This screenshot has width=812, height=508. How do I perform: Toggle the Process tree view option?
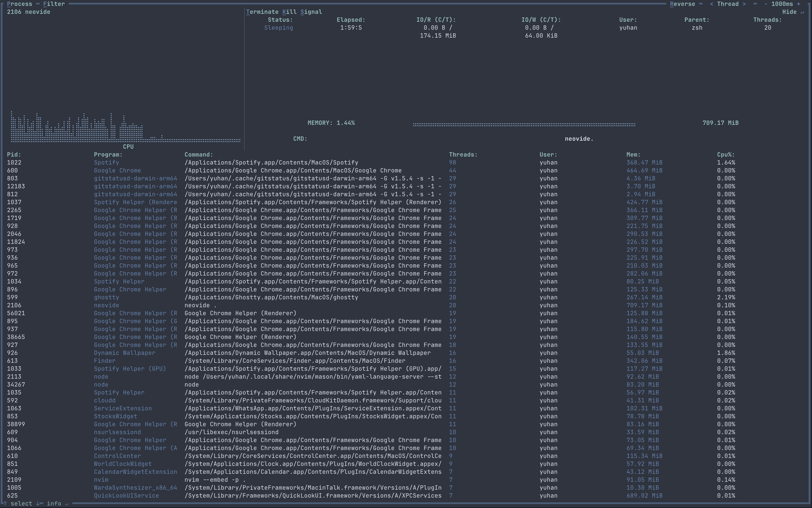19,4
